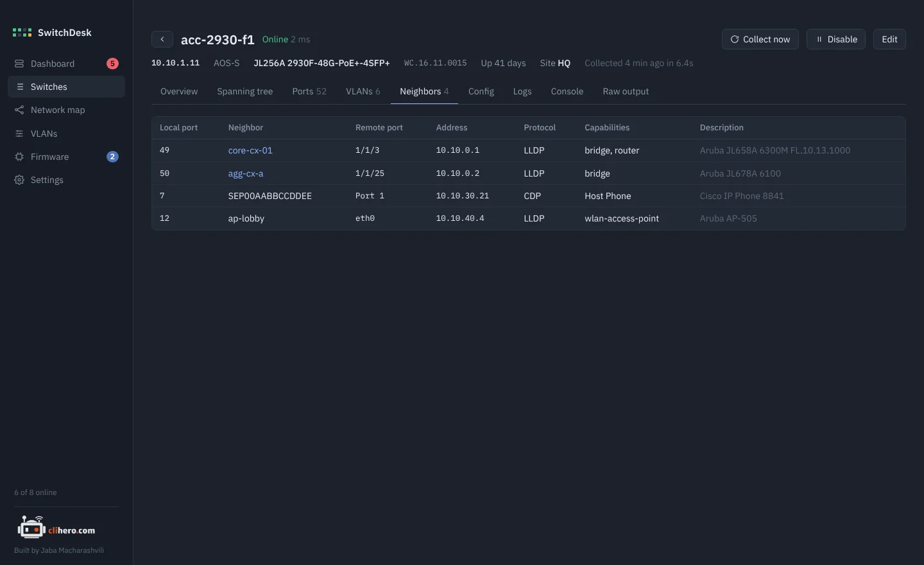Open Network map from the sidebar
The width and height of the screenshot is (924, 565).
[x=66, y=110]
